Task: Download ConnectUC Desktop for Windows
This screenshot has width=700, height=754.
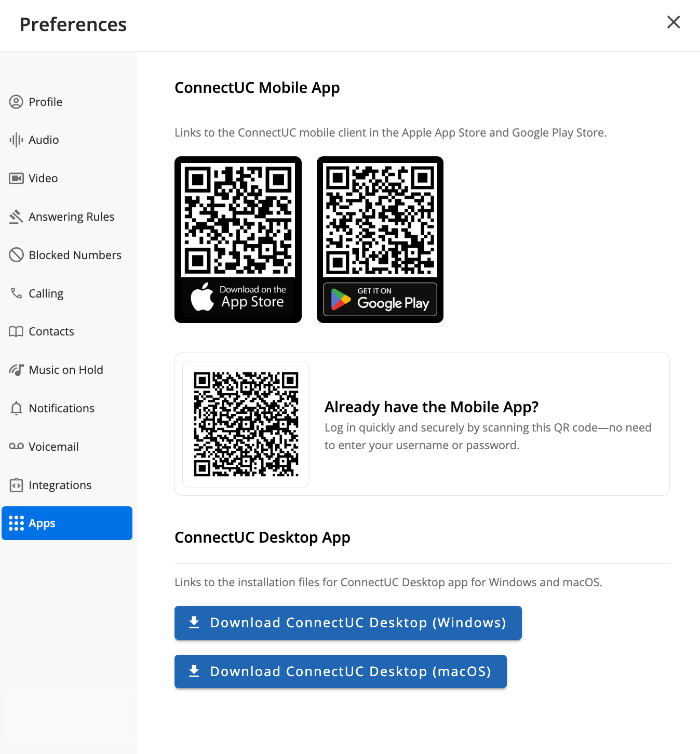Action: (x=348, y=623)
